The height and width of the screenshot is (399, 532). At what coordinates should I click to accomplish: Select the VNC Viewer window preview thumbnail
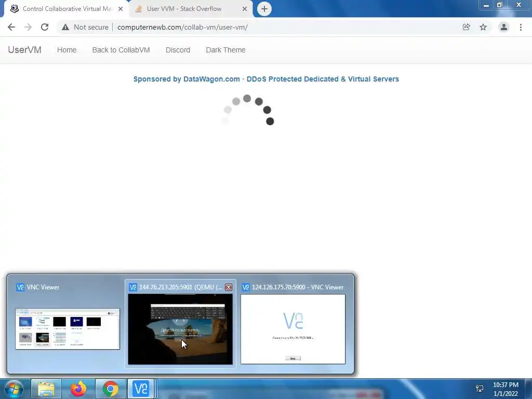click(x=68, y=329)
